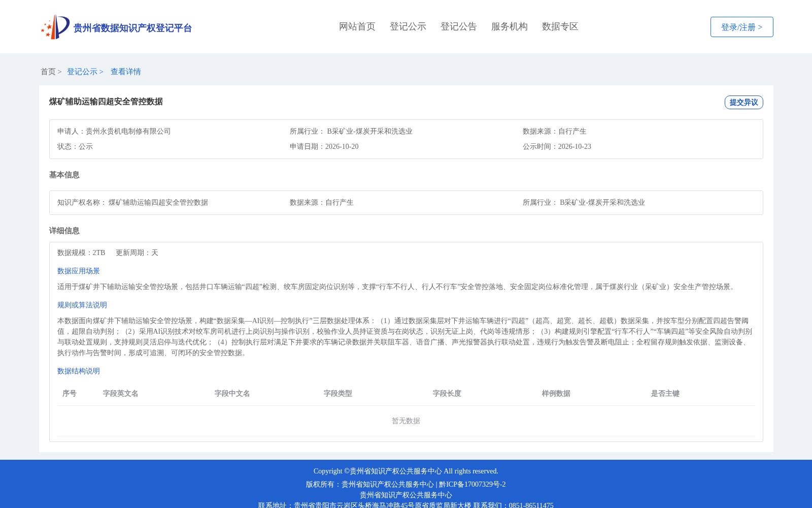The width and height of the screenshot is (812, 508).
Task: Click 更新周期：天 value
Action: (x=137, y=253)
